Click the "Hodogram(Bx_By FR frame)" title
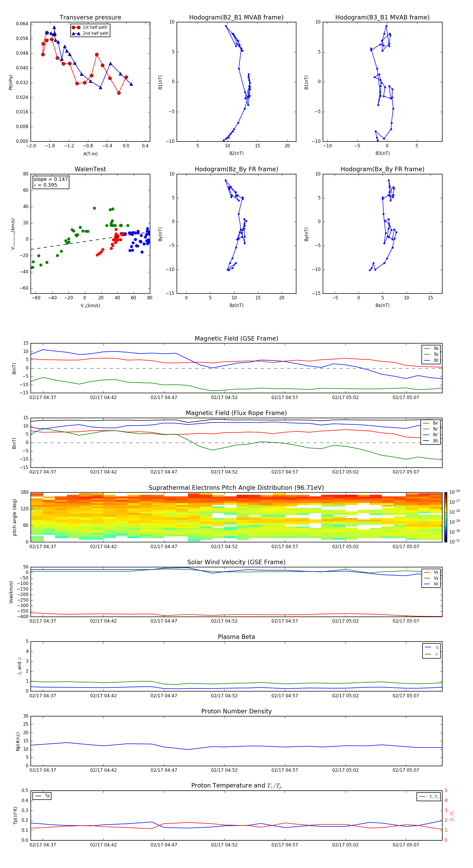Image resolution: width=473 pixels, height=868 pixels. tap(382, 169)
